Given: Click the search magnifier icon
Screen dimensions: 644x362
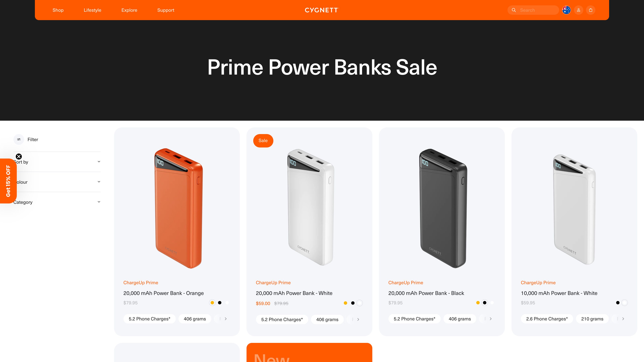Looking at the screenshot, I should pos(514,10).
